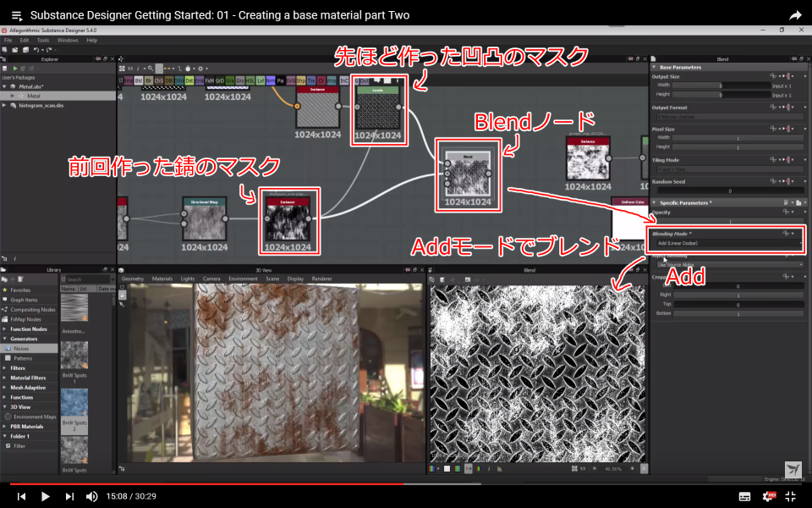
Task: Open Renderer menu in 3D View
Action: 321,279
